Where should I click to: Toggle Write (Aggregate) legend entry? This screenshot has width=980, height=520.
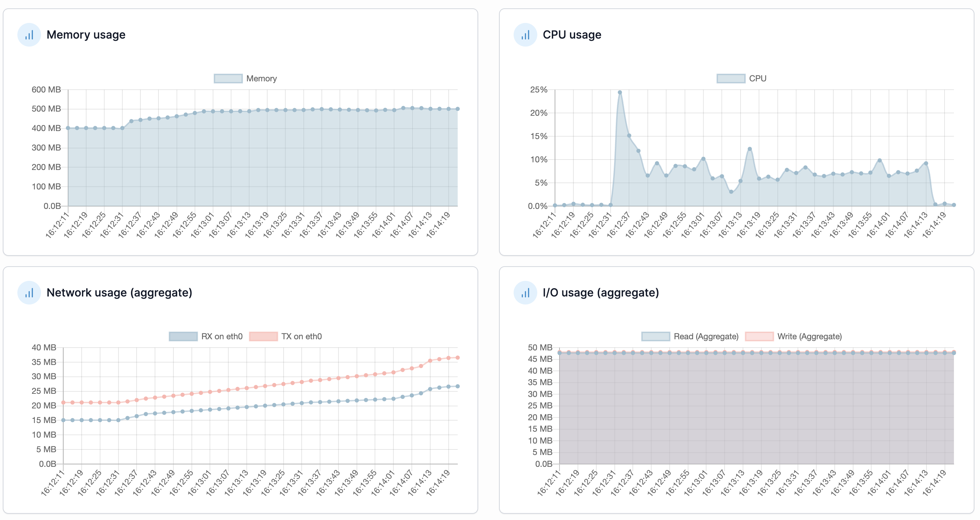tap(759, 336)
